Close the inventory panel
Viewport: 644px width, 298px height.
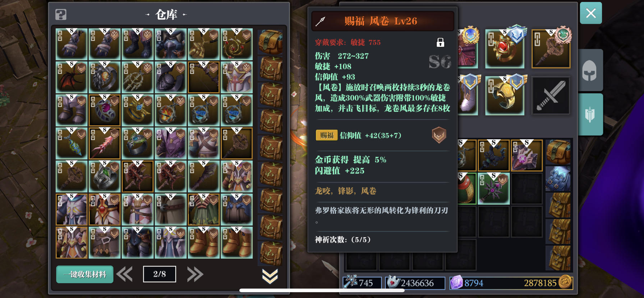point(591,13)
